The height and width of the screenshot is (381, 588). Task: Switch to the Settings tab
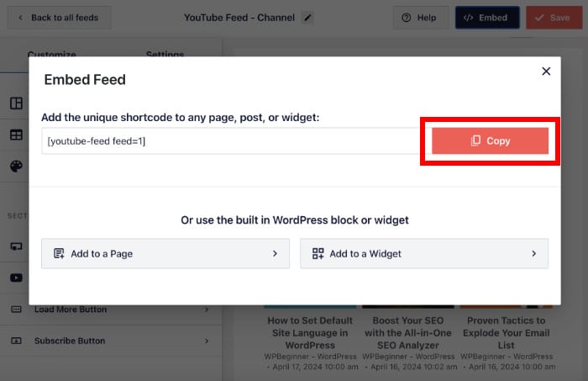click(x=165, y=54)
